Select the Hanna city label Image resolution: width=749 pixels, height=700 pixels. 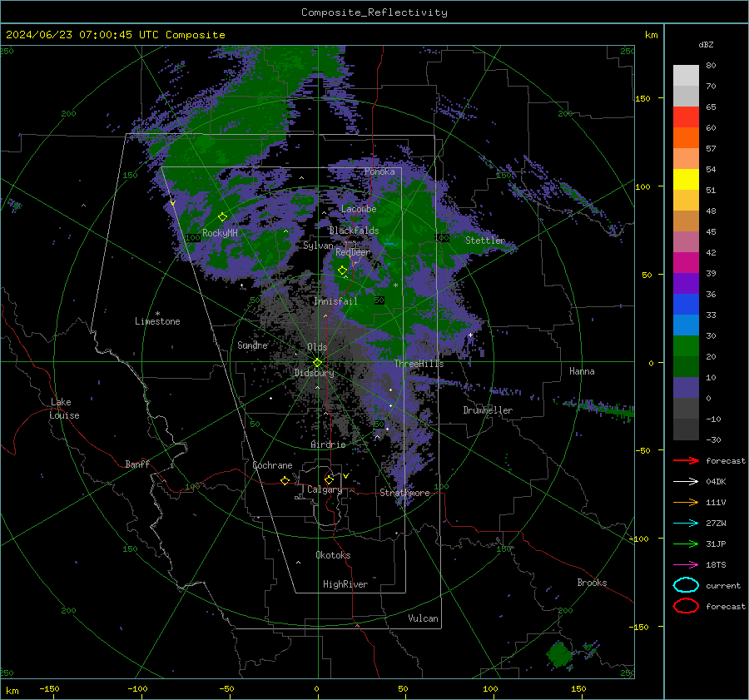pyautogui.click(x=582, y=371)
